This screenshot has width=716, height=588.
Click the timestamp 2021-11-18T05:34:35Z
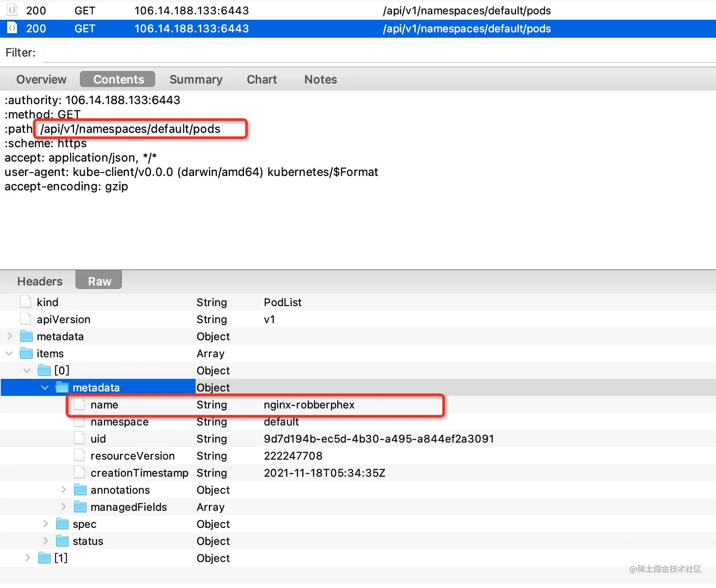325,473
